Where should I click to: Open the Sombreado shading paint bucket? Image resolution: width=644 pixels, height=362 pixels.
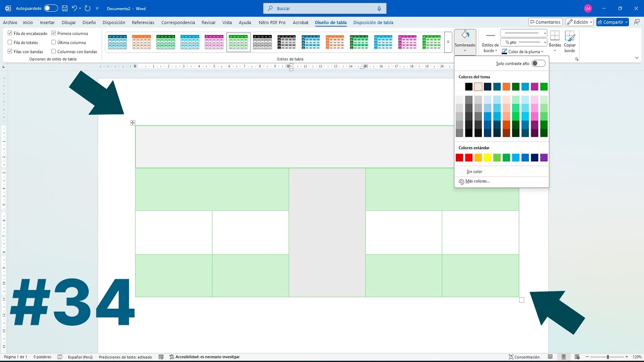[465, 35]
